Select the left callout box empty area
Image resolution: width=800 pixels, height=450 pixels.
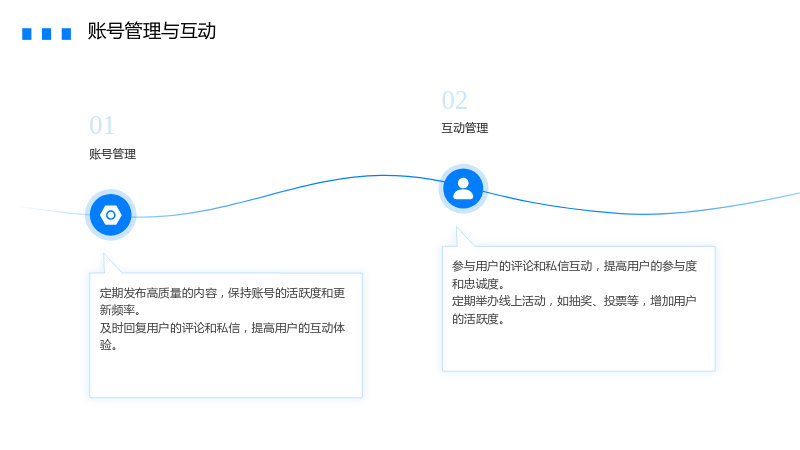(x=226, y=375)
